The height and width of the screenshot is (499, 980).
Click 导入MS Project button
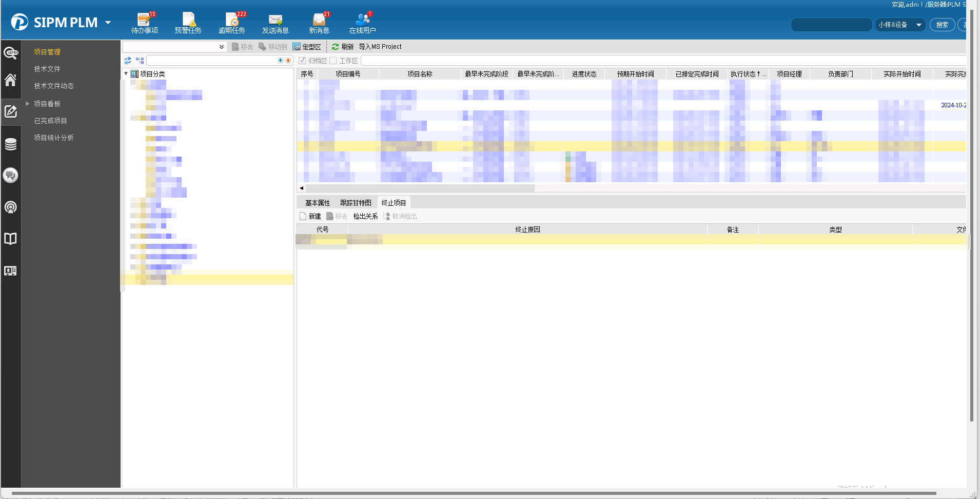380,47
